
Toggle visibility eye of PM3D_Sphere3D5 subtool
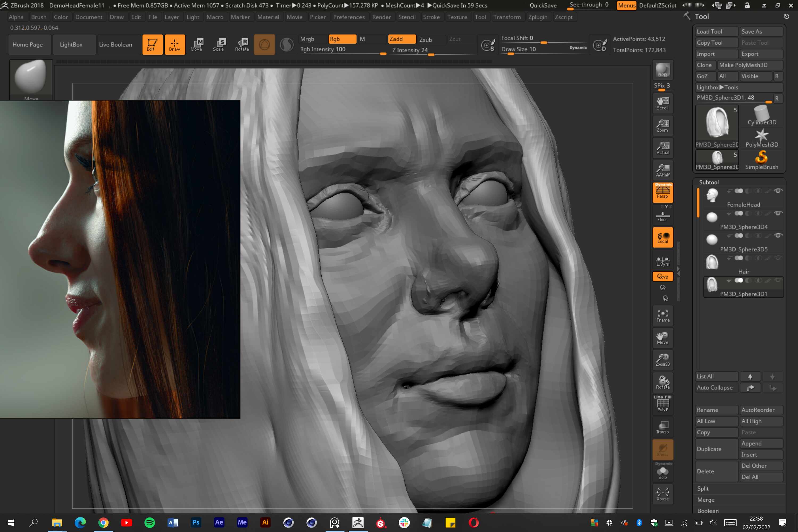point(778,235)
